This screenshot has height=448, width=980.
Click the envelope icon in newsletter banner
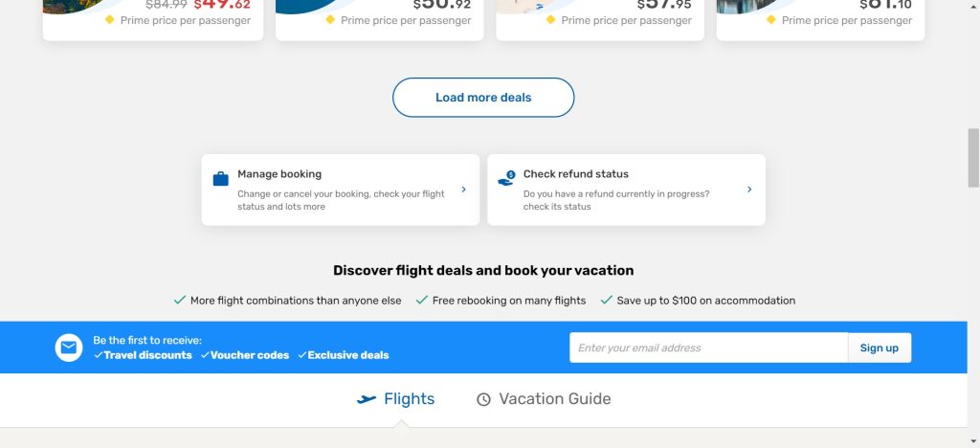(x=69, y=348)
